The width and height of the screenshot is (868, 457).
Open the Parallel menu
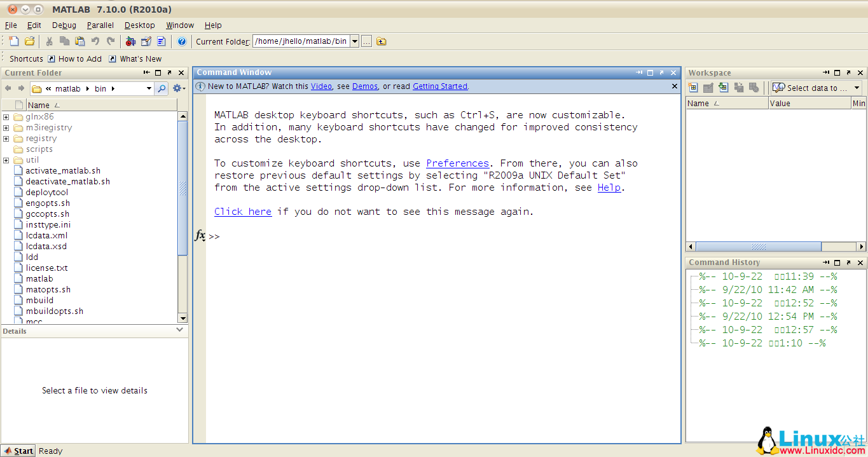[x=100, y=25]
